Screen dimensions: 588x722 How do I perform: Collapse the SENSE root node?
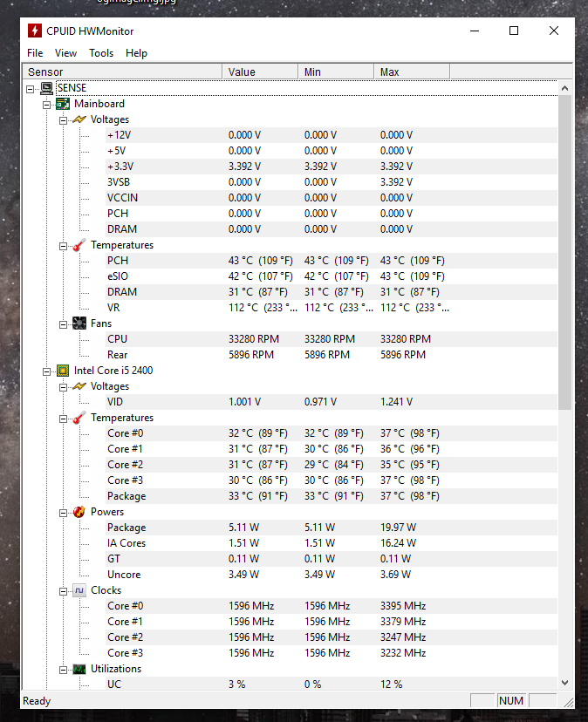coord(30,89)
